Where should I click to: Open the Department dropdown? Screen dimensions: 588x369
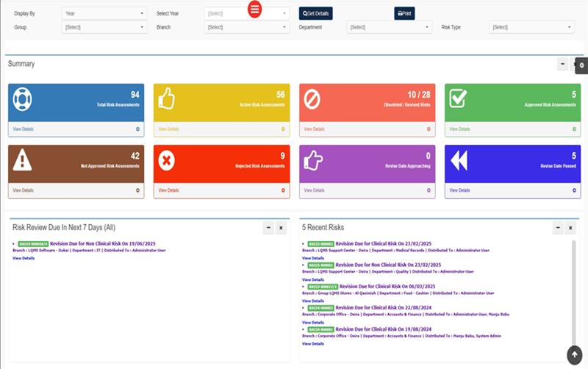(x=390, y=27)
